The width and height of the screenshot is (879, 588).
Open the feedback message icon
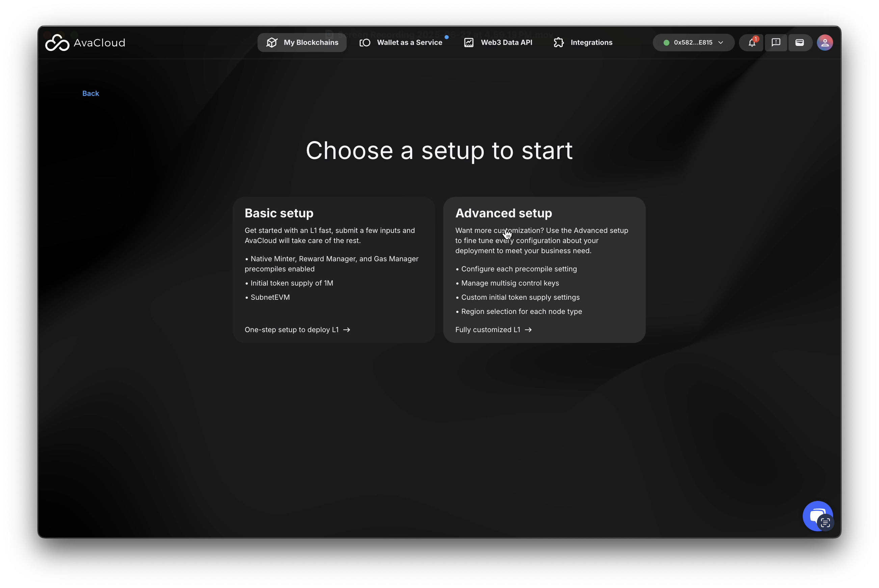tap(776, 43)
